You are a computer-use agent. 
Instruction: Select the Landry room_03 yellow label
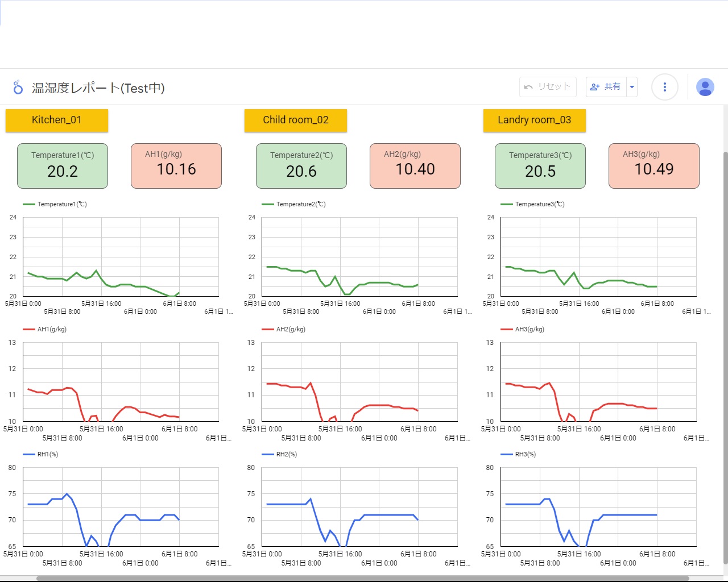[534, 120]
